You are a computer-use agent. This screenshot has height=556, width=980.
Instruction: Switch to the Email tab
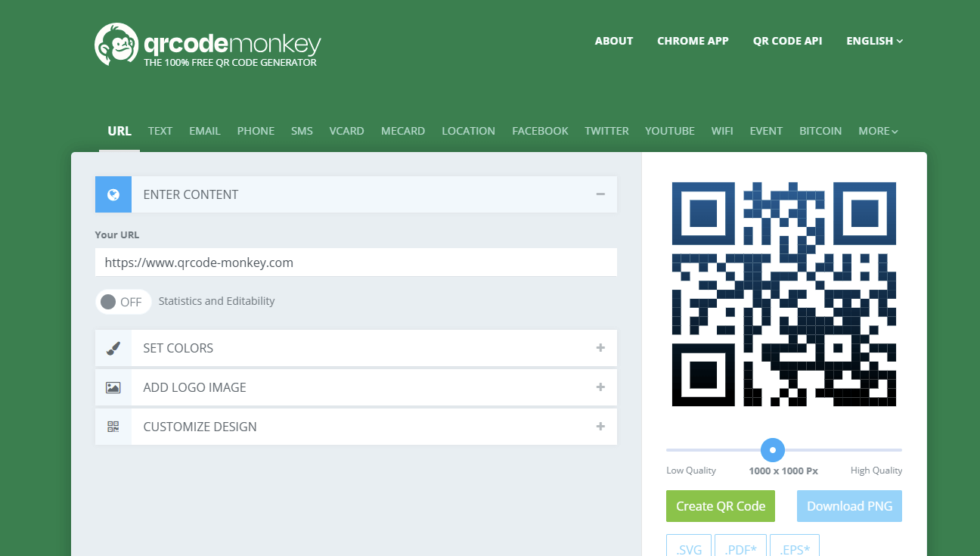(x=205, y=131)
